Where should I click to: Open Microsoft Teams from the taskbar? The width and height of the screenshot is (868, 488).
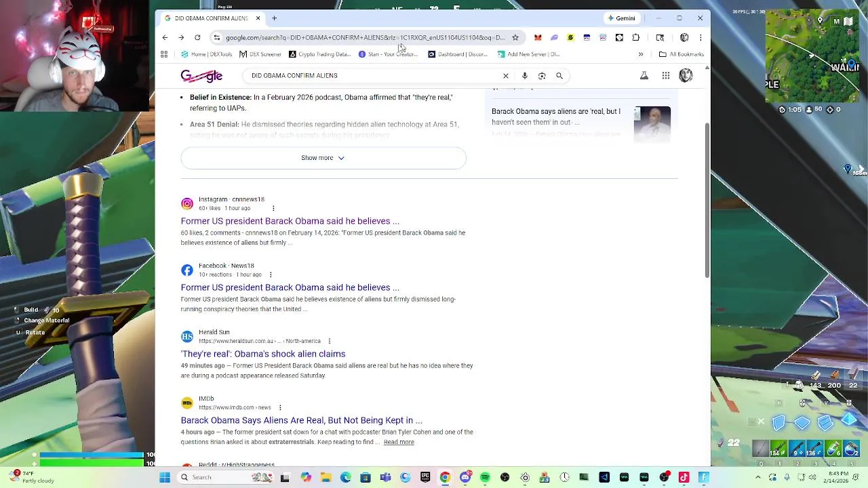385,477
